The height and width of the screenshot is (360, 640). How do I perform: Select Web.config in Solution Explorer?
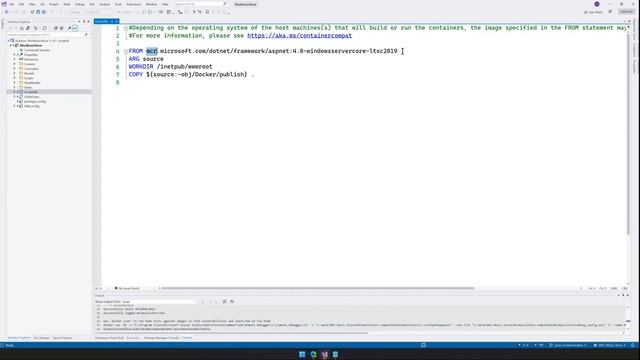[x=31, y=106]
